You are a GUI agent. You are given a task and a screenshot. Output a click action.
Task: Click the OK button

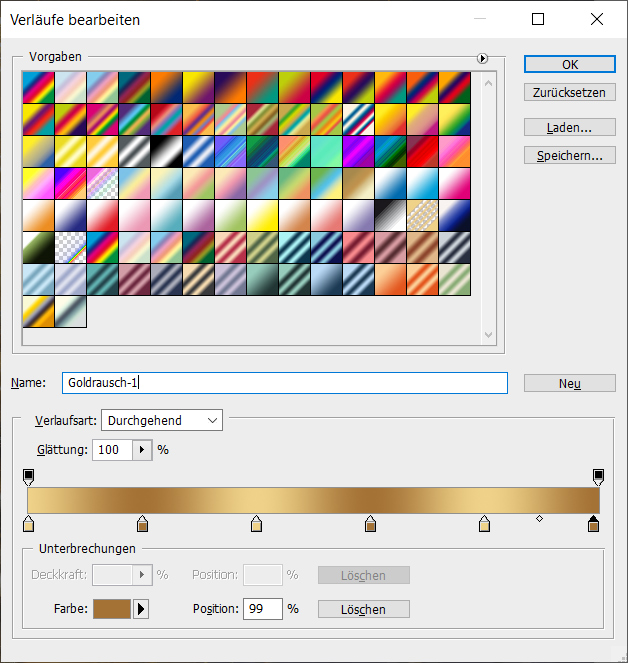pyautogui.click(x=569, y=64)
